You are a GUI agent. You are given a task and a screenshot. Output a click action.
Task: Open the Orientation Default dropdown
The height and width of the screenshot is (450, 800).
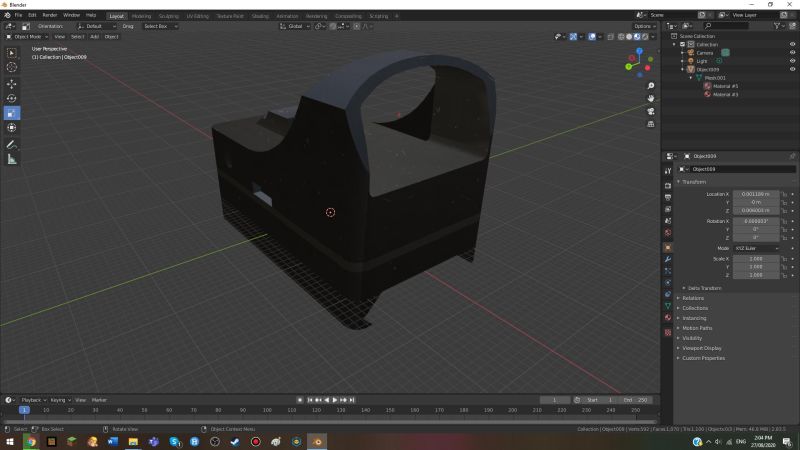pos(97,26)
